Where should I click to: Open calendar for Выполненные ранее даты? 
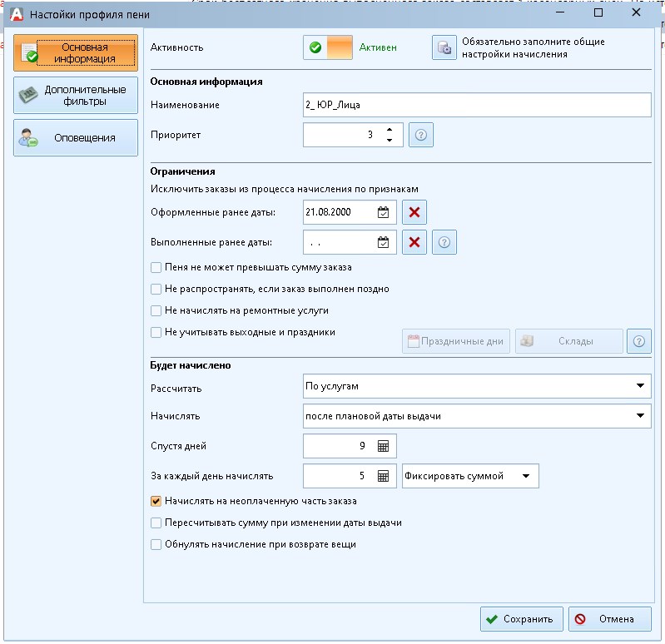pyautogui.click(x=383, y=242)
